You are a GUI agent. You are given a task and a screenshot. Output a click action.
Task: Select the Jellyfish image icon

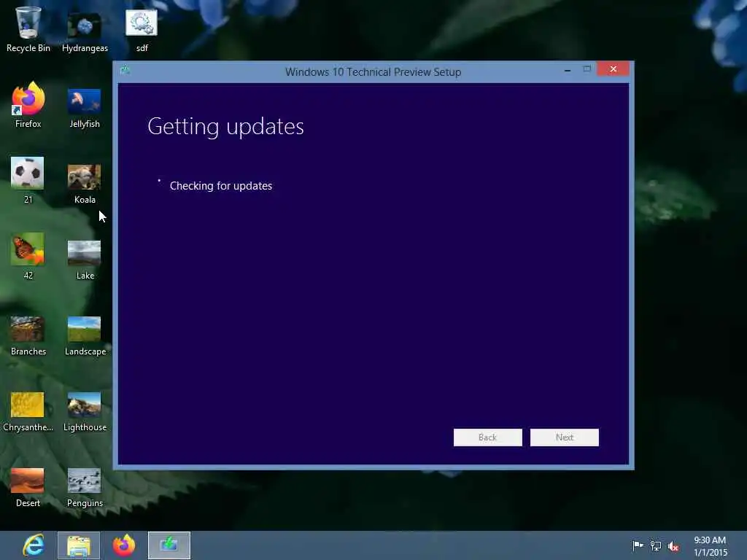85,109
